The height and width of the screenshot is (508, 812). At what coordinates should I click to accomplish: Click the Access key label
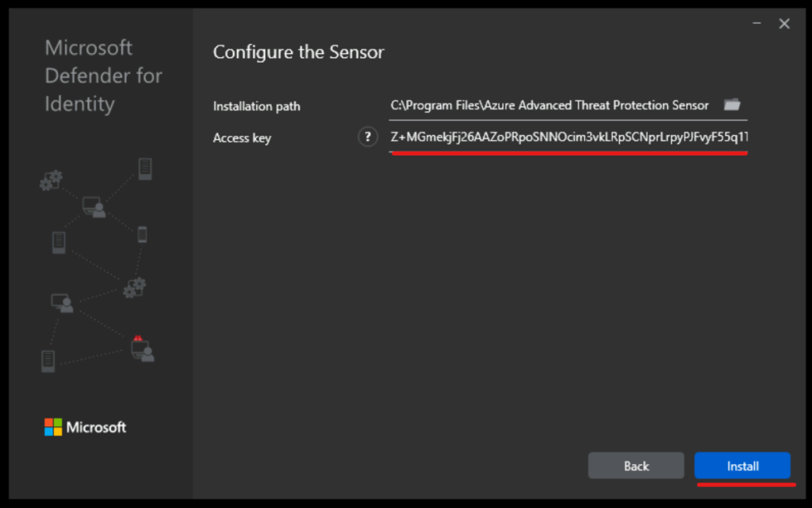click(x=242, y=137)
